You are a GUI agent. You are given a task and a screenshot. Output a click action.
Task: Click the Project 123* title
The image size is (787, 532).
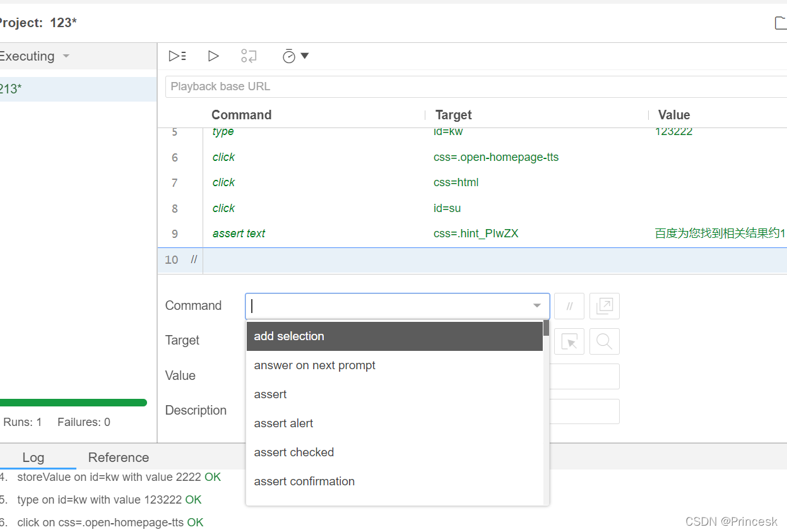tap(37, 23)
